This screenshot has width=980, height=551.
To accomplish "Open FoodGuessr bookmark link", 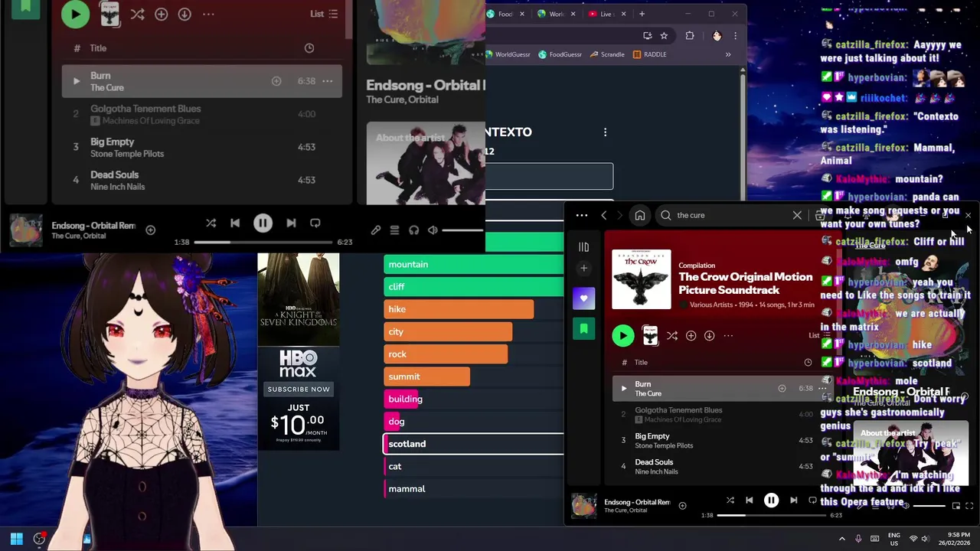I will (560, 54).
